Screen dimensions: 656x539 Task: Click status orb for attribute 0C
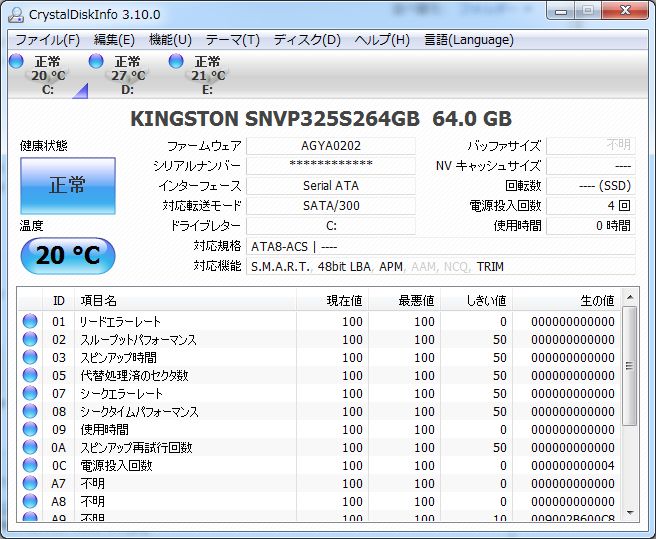[x=30, y=465]
